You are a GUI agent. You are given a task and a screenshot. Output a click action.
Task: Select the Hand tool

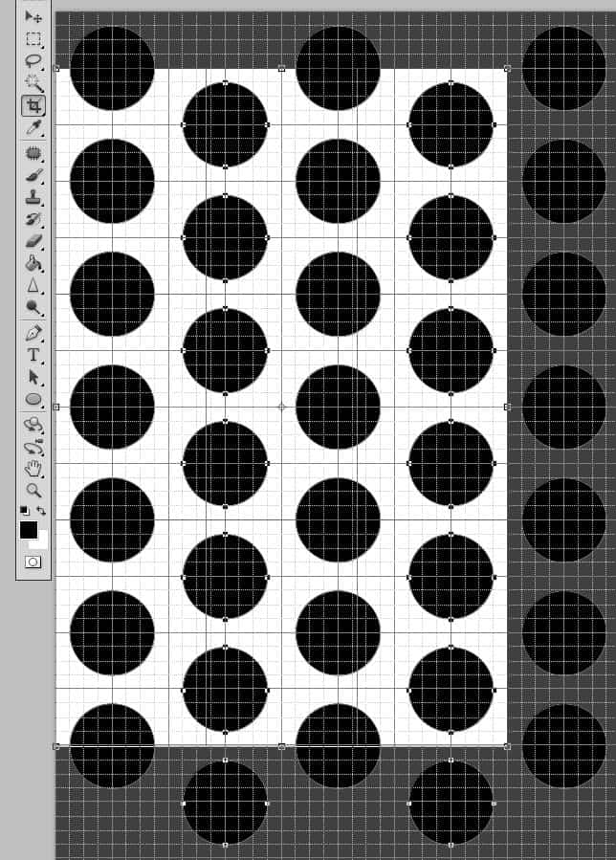click(33, 469)
